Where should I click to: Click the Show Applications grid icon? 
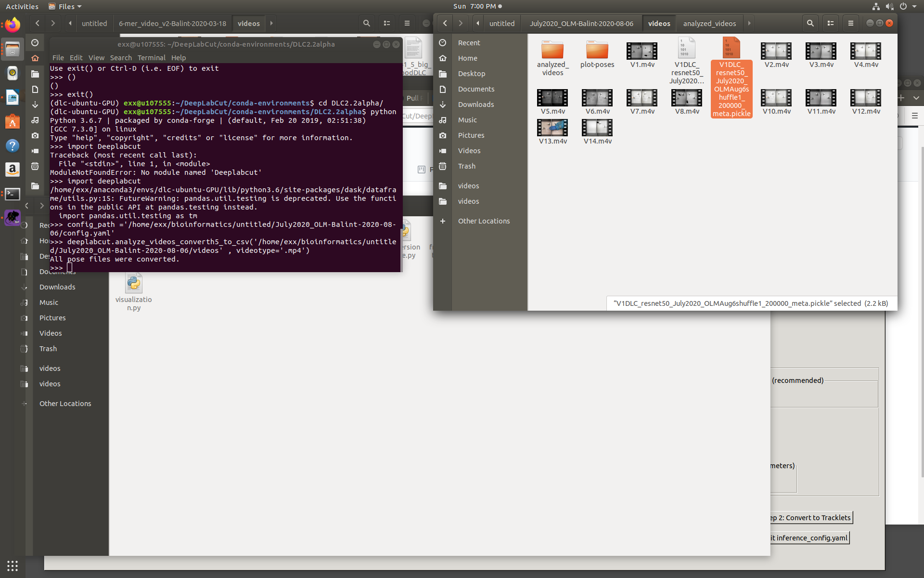[x=12, y=565]
